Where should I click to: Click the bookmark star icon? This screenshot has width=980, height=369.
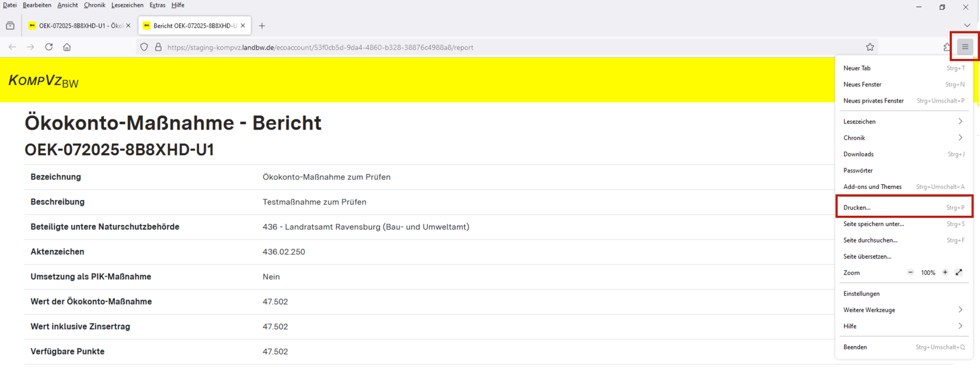[870, 47]
